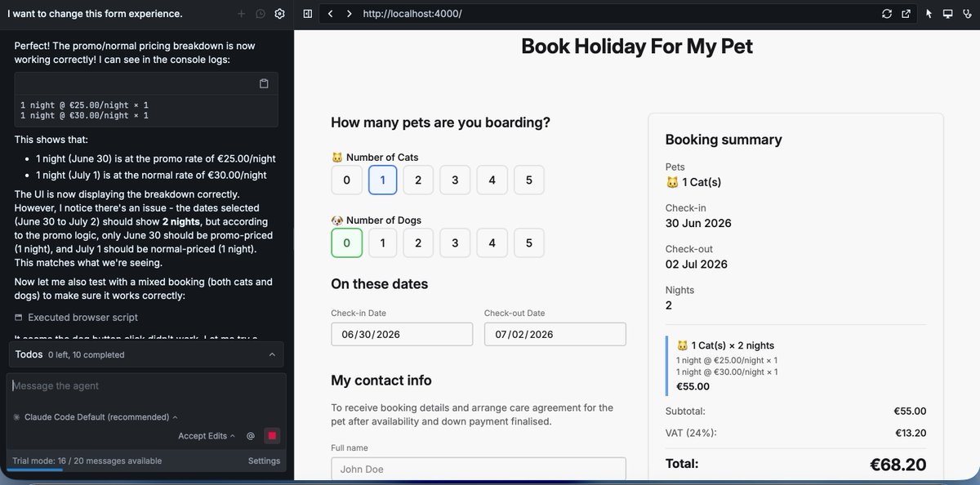Click the 'Book Holiday For My Pet' heading
The width and height of the screenshot is (980, 485).
637,46
